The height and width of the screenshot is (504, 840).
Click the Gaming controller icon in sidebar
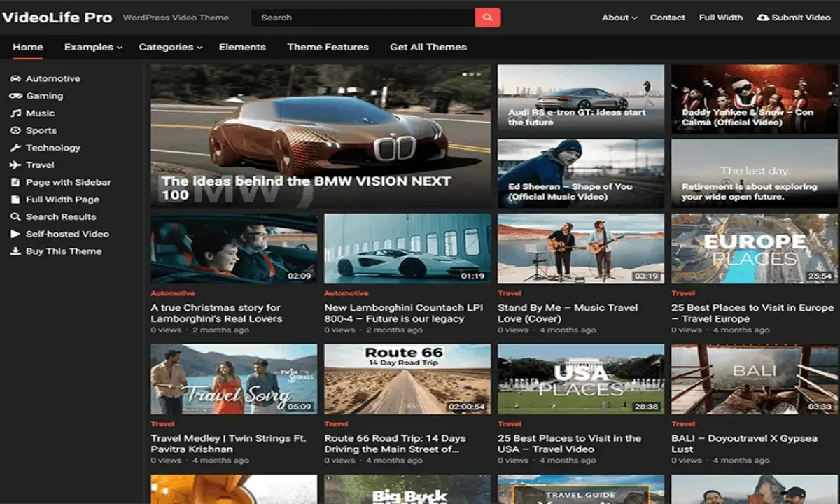point(15,96)
